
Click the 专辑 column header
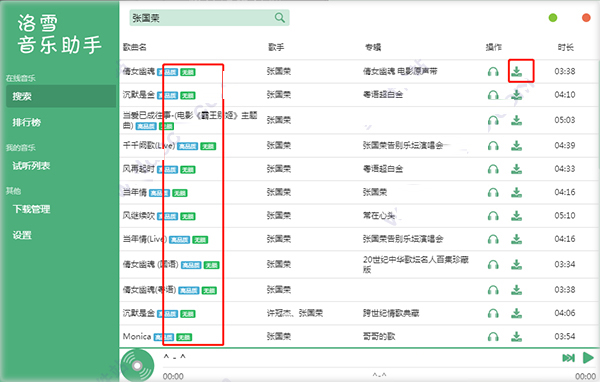373,47
